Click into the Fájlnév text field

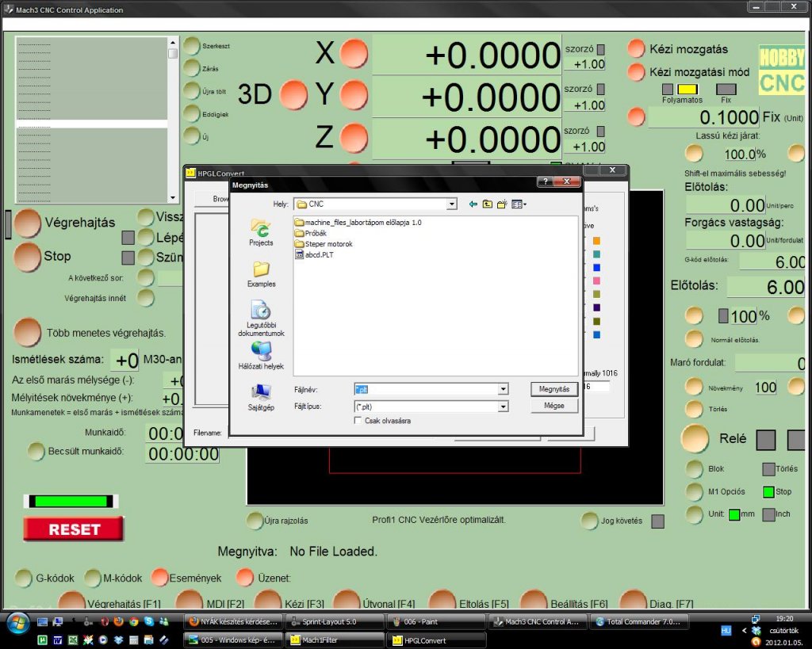pyautogui.click(x=426, y=389)
